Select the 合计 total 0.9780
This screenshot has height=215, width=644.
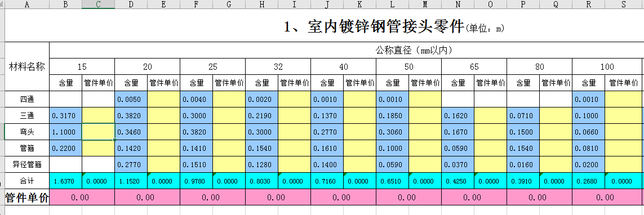pyautogui.click(x=196, y=181)
